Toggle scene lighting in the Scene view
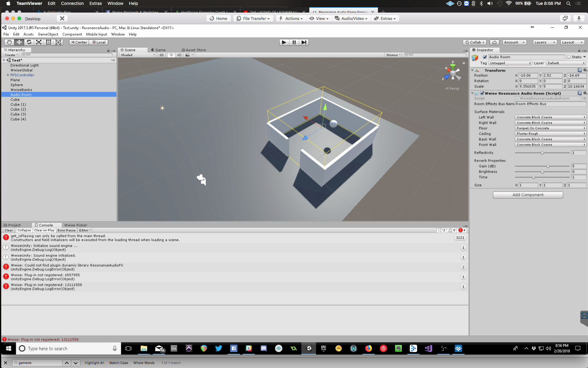 pyautogui.click(x=171, y=55)
